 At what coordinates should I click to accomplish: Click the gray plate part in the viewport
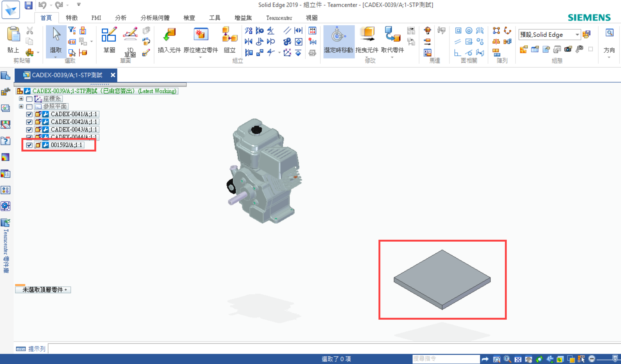pyautogui.click(x=442, y=279)
